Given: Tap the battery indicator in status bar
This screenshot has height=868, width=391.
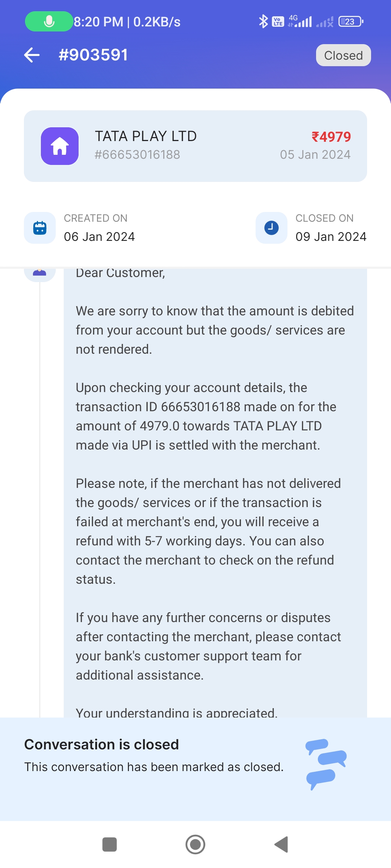Looking at the screenshot, I should [x=350, y=22].
